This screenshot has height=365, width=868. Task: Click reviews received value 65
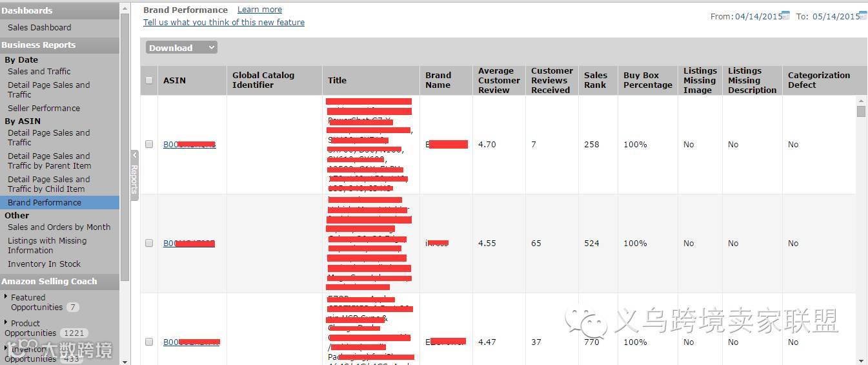536,243
